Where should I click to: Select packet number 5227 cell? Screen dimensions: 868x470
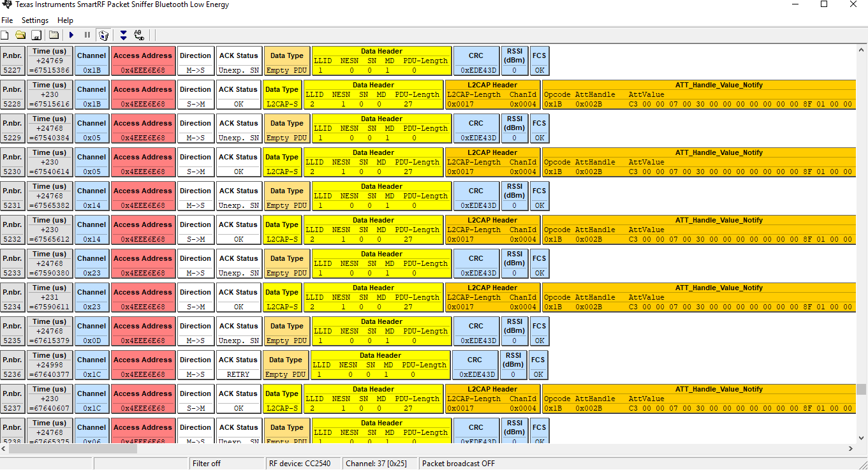13,61
